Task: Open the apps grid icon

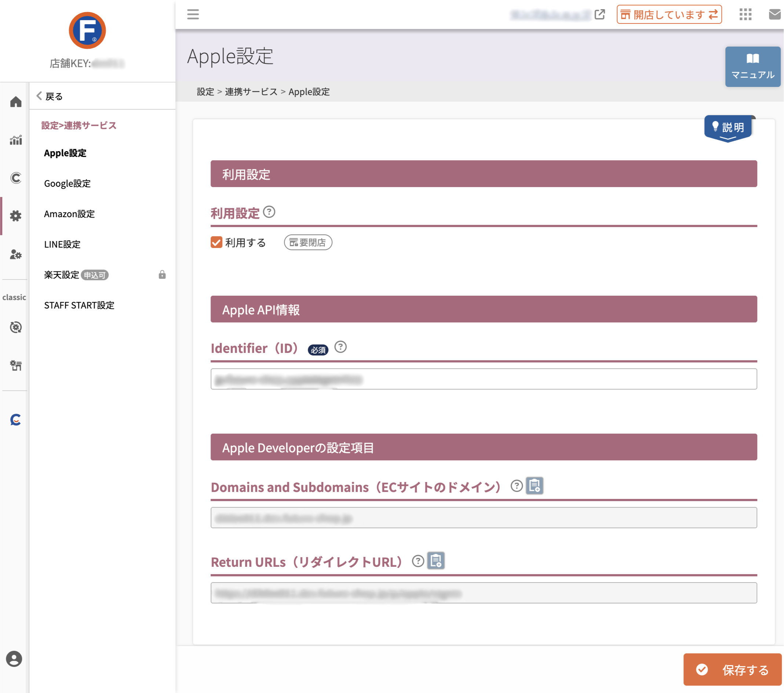Action: (x=745, y=15)
